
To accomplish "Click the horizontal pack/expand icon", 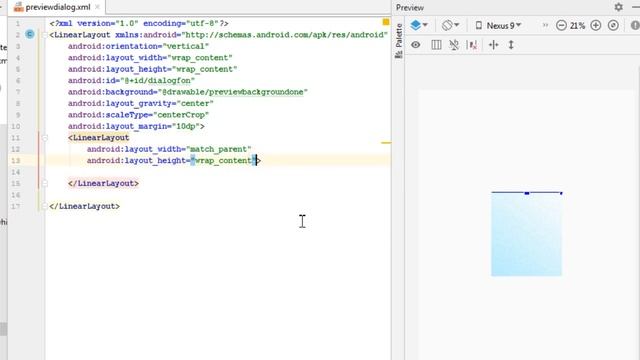I will tap(493, 45).
